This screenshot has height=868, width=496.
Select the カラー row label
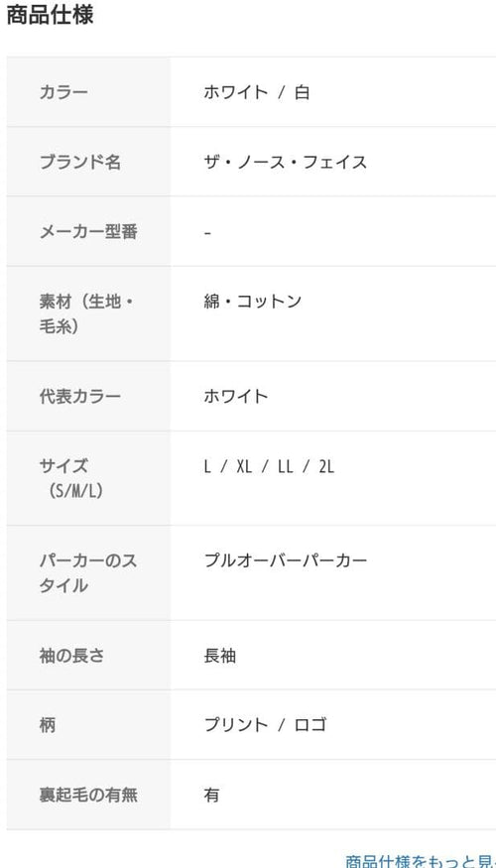[63, 92]
